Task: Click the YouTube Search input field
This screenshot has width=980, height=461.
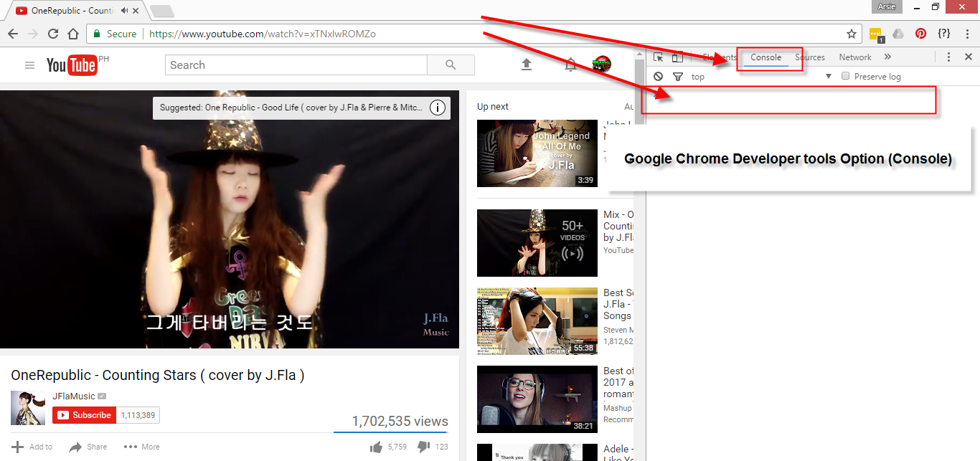Action: pyautogui.click(x=296, y=65)
